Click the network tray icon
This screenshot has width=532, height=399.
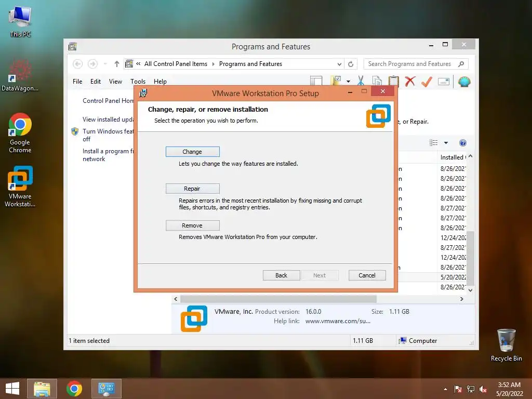(x=471, y=389)
